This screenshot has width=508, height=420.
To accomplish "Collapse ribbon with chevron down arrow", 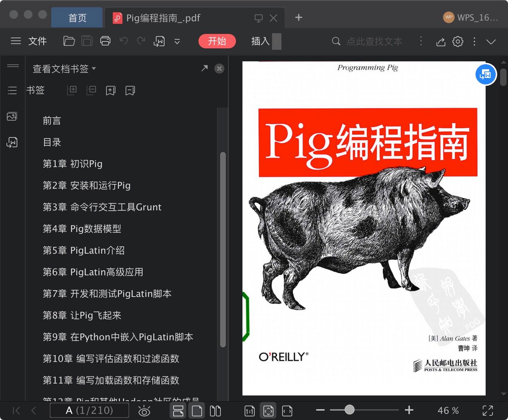I will 491,41.
